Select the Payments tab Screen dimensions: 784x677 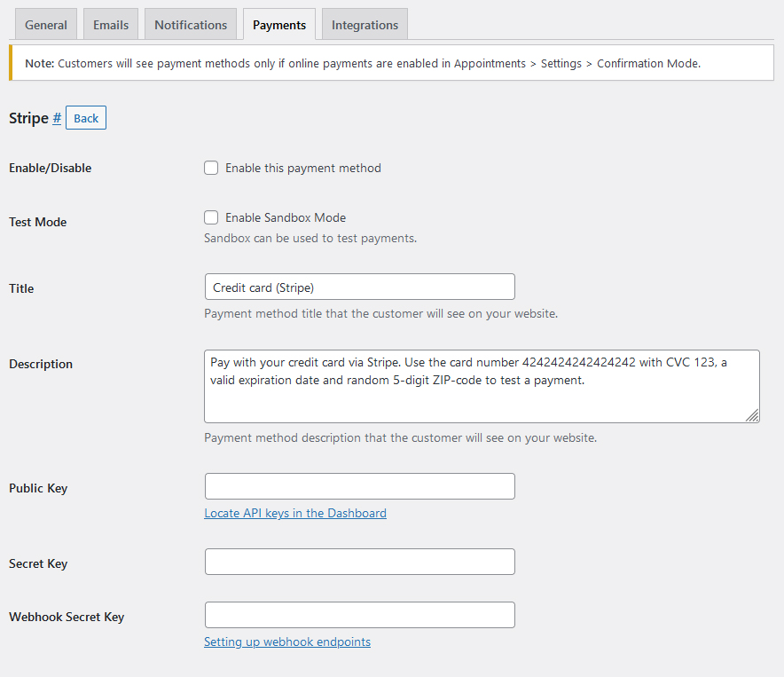pos(279,25)
